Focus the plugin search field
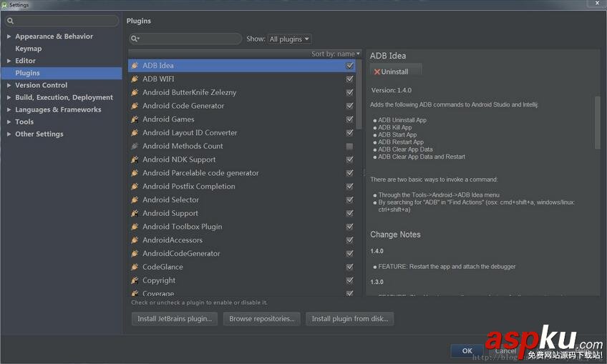The image size is (607, 364). [x=185, y=39]
